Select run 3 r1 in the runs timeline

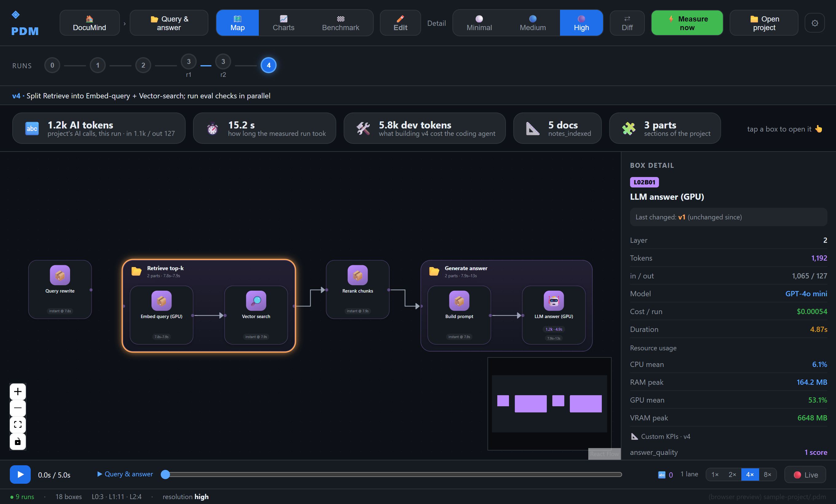189,62
